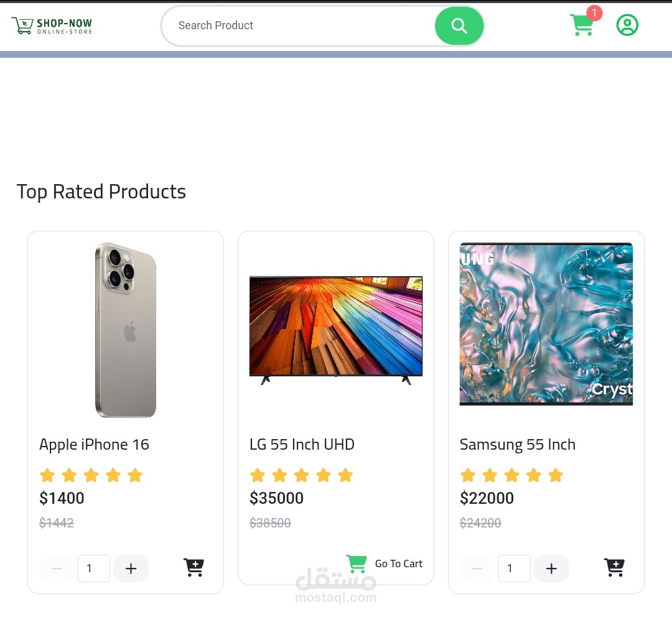Increase Samsung TV quantity with plus
Screen dimensions: 672x617
(551, 568)
